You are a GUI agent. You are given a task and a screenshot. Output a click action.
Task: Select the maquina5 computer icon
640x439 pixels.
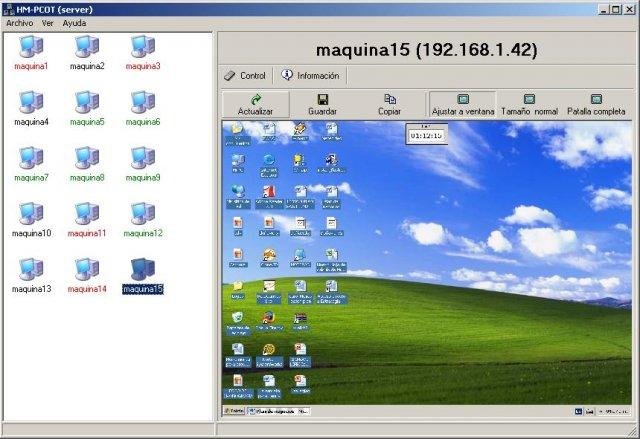87,102
